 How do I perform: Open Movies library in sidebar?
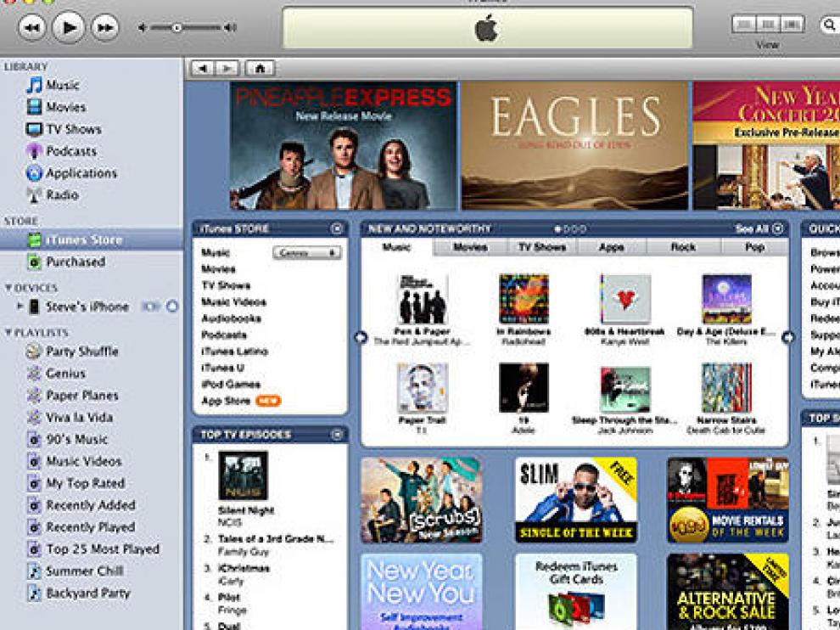coord(56,107)
